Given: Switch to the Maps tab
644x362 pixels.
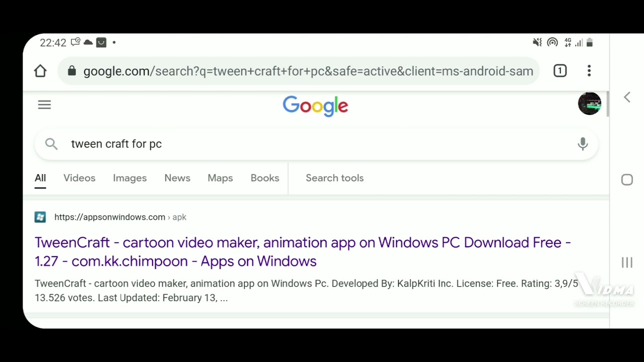Looking at the screenshot, I should pyautogui.click(x=220, y=178).
